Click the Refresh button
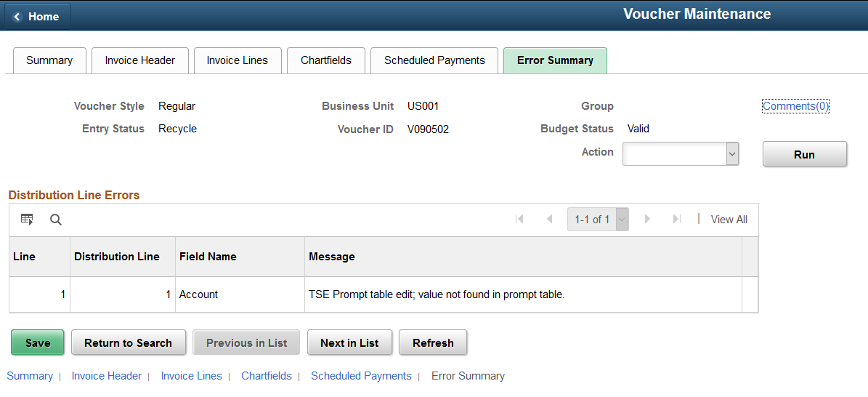Image resolution: width=868 pixels, height=397 pixels. 433,342
